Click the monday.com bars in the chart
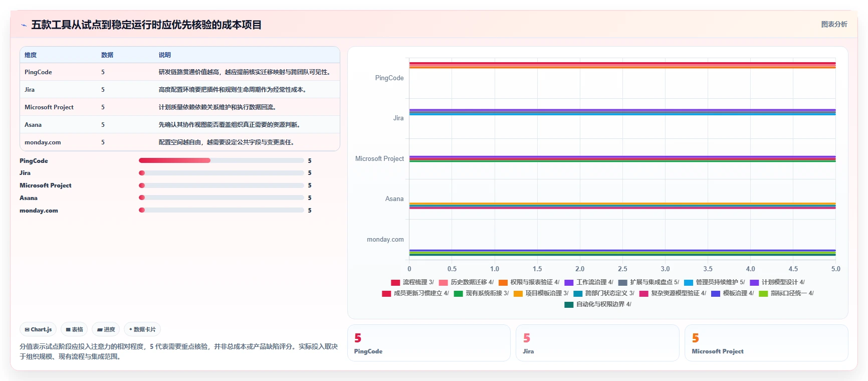 coord(622,253)
